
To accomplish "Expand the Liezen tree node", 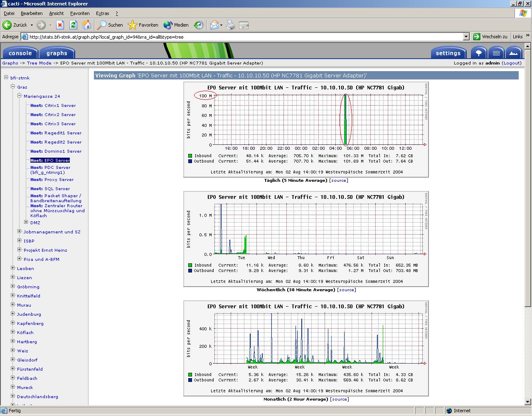I will click(13, 277).
